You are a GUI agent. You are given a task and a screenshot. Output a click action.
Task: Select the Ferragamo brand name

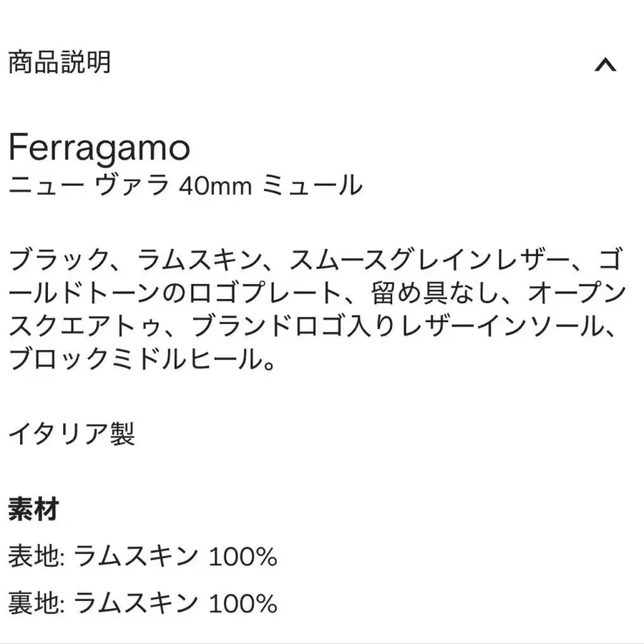pyautogui.click(x=99, y=148)
